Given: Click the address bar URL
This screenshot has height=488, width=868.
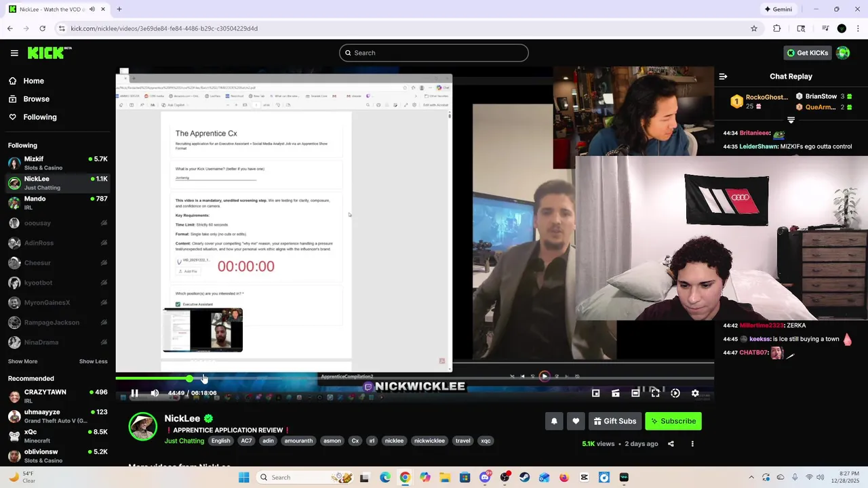Looking at the screenshot, I should 164,28.
